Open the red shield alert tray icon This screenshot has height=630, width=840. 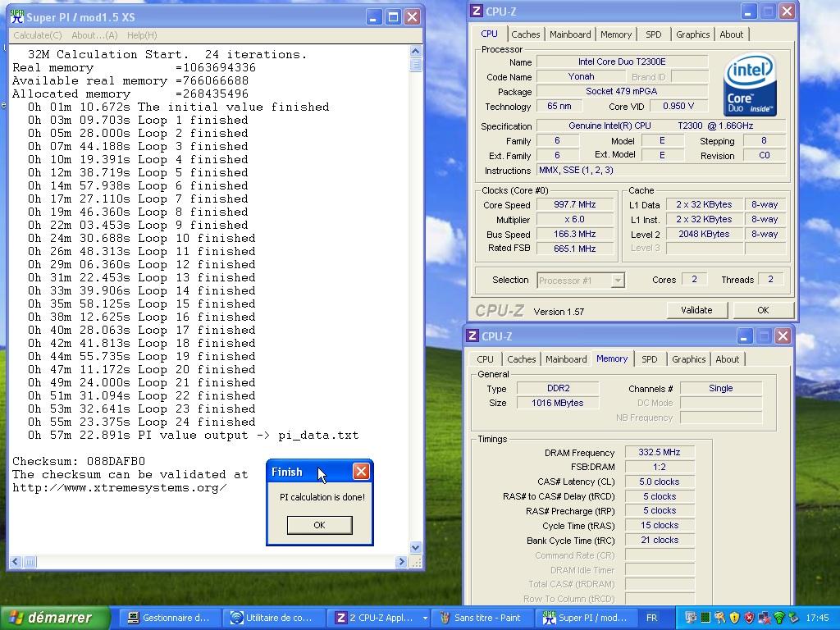pos(750,618)
